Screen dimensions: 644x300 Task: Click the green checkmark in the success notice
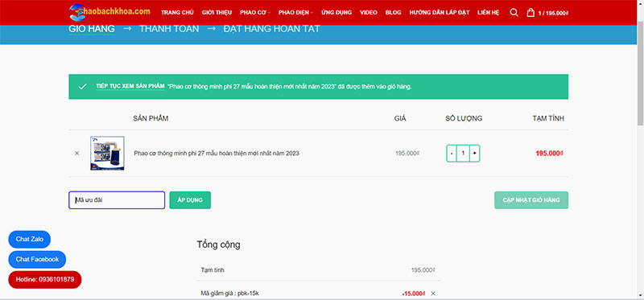(82, 87)
